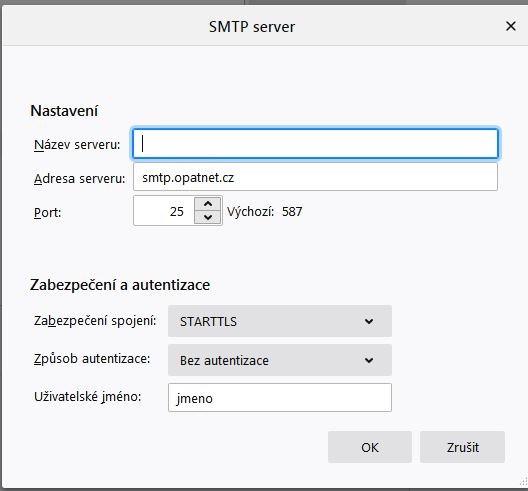Cancel with the Zrušit button
Viewport: 528px width, 491px height.
click(x=462, y=447)
